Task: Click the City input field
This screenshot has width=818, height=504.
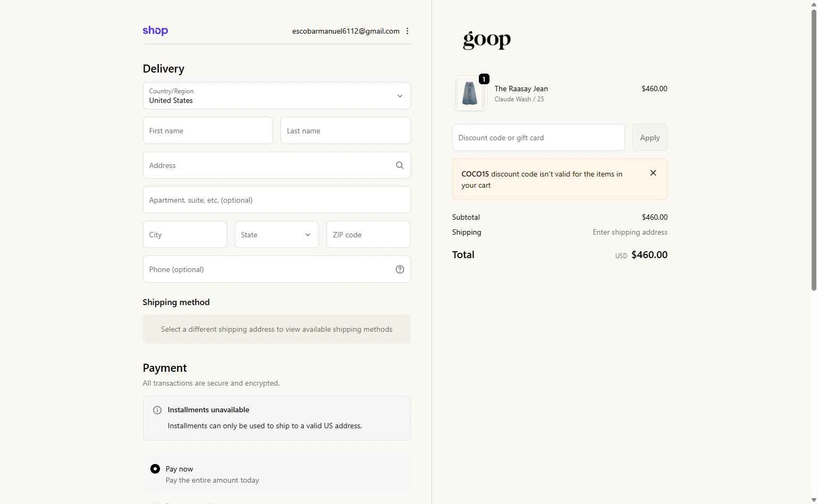Action: (185, 235)
